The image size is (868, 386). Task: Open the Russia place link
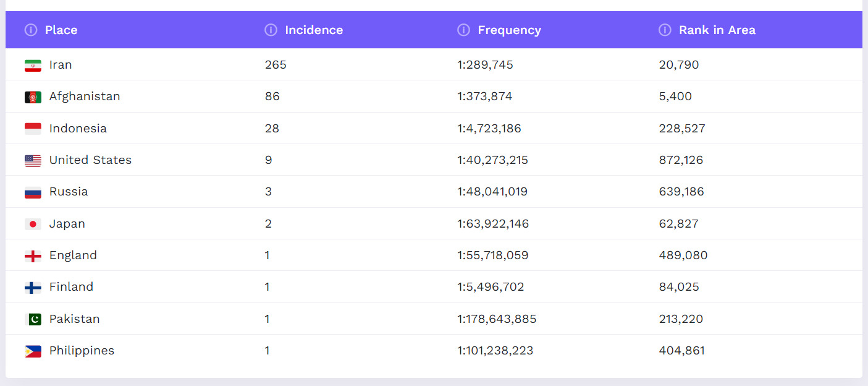pyautogui.click(x=69, y=192)
